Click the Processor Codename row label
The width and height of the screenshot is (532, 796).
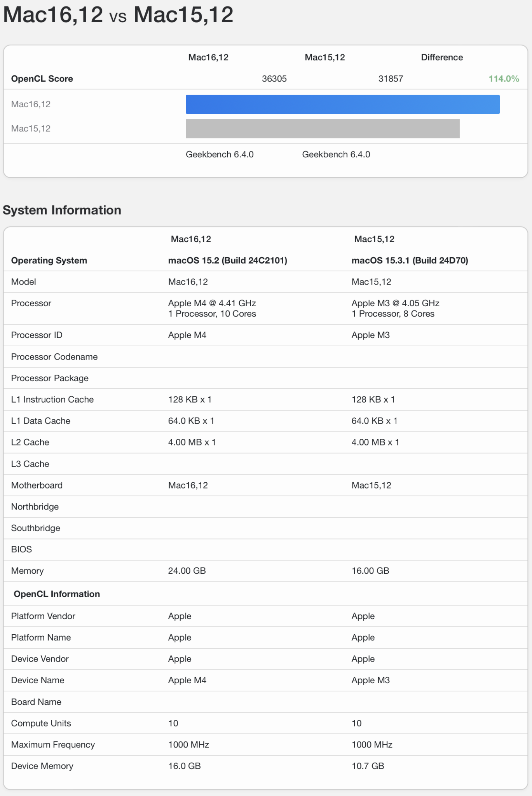(54, 357)
